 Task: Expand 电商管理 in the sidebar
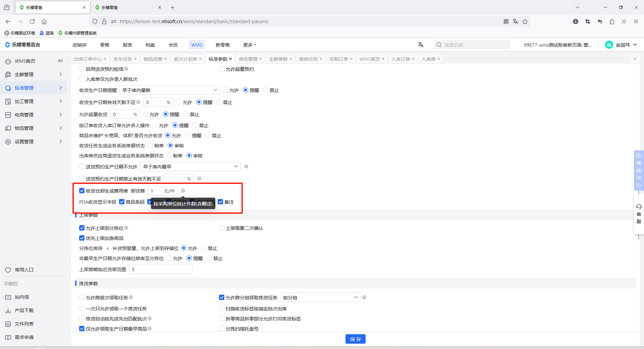[x=34, y=114]
